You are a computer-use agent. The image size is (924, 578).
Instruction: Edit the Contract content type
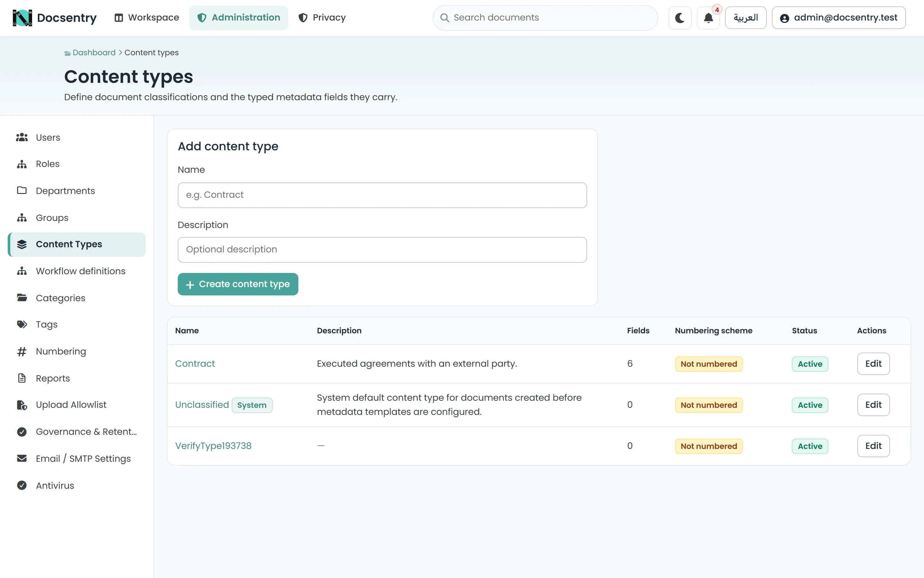pos(873,363)
